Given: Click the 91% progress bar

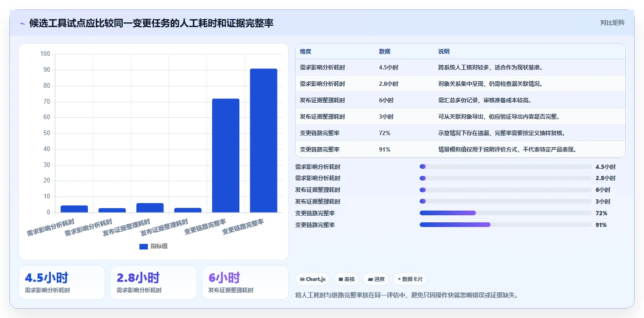Looking at the screenshot, I should (x=506, y=225).
